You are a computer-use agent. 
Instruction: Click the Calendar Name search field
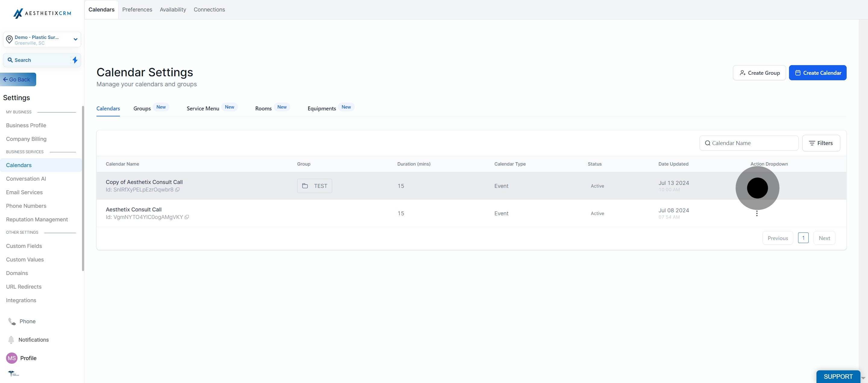click(x=749, y=143)
